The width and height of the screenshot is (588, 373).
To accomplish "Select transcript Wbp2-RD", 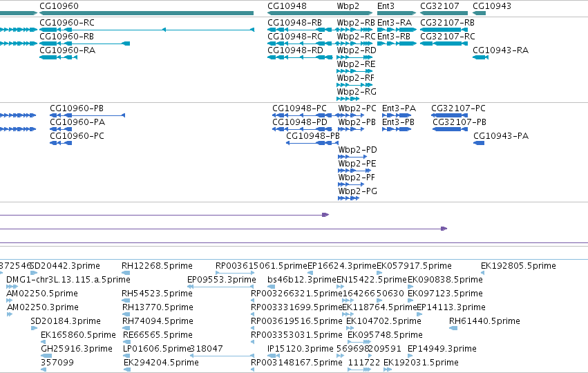I will (x=357, y=50).
